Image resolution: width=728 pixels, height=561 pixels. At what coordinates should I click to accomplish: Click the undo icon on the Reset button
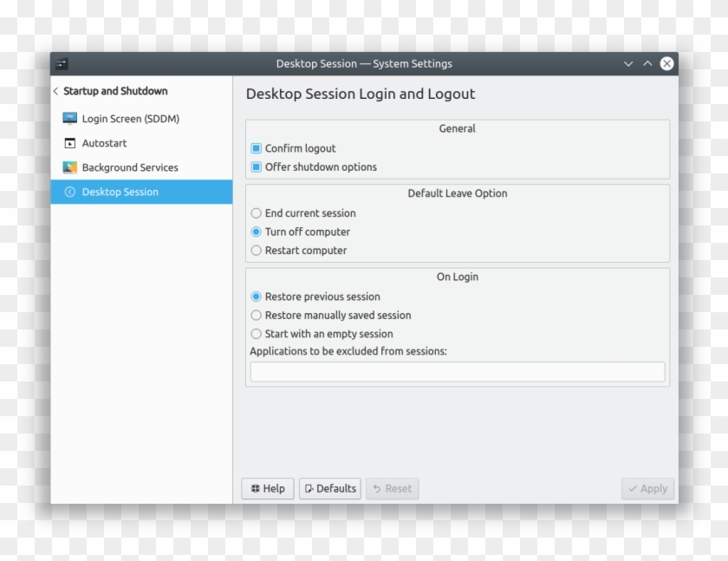pyautogui.click(x=378, y=488)
